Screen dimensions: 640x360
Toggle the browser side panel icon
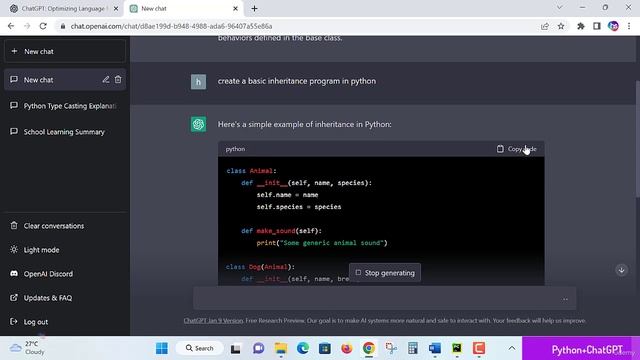597,26
